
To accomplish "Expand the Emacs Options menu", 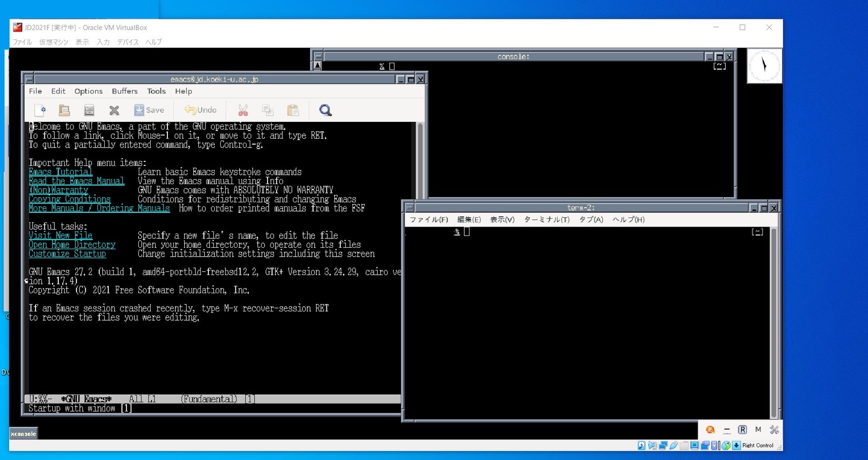I will click(88, 91).
